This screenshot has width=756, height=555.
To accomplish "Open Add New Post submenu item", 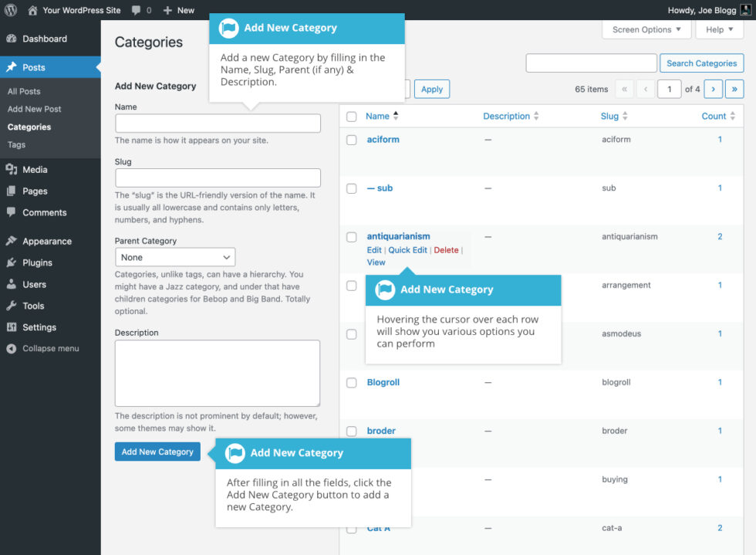I will point(34,109).
